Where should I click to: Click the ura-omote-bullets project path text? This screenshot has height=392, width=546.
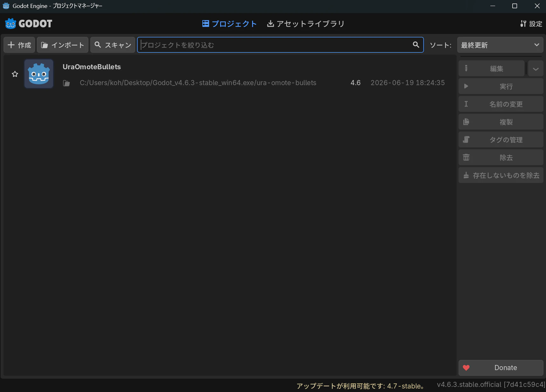pos(198,83)
